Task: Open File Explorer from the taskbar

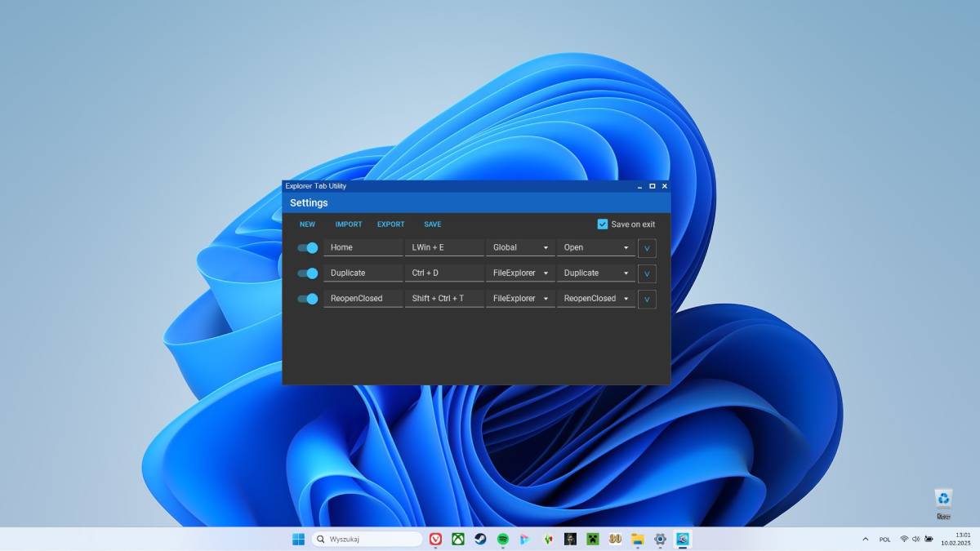Action: [x=638, y=539]
